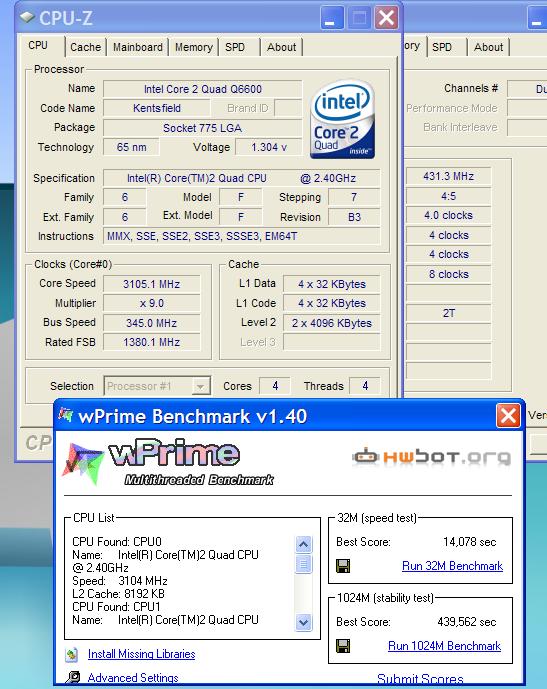Click save icon under 1024M stability test
Viewport: 547px width, 689px height.
click(x=343, y=645)
